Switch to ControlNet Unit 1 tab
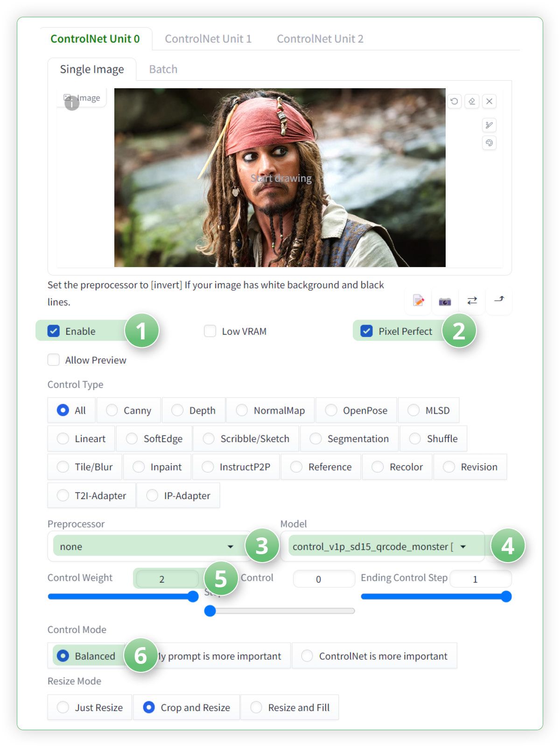 [208, 39]
